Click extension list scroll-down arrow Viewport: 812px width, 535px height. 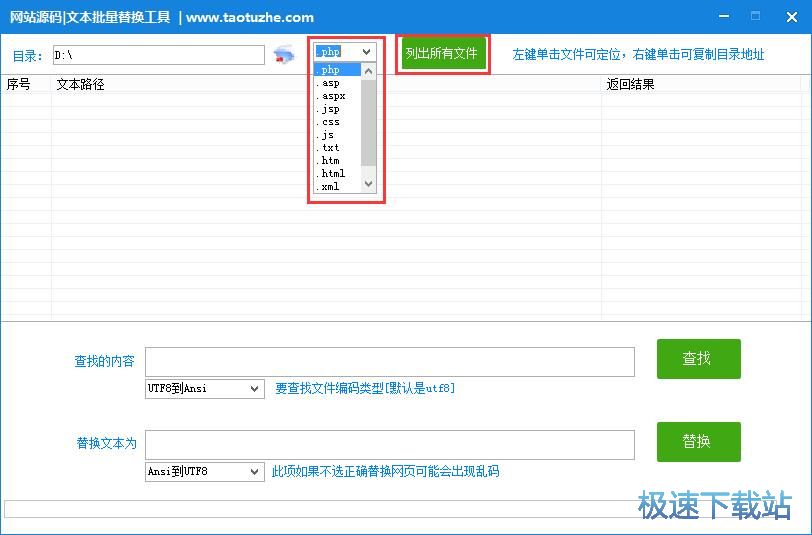[x=368, y=184]
